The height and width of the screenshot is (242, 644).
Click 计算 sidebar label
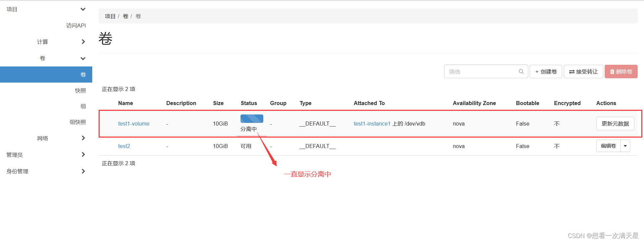coord(43,42)
